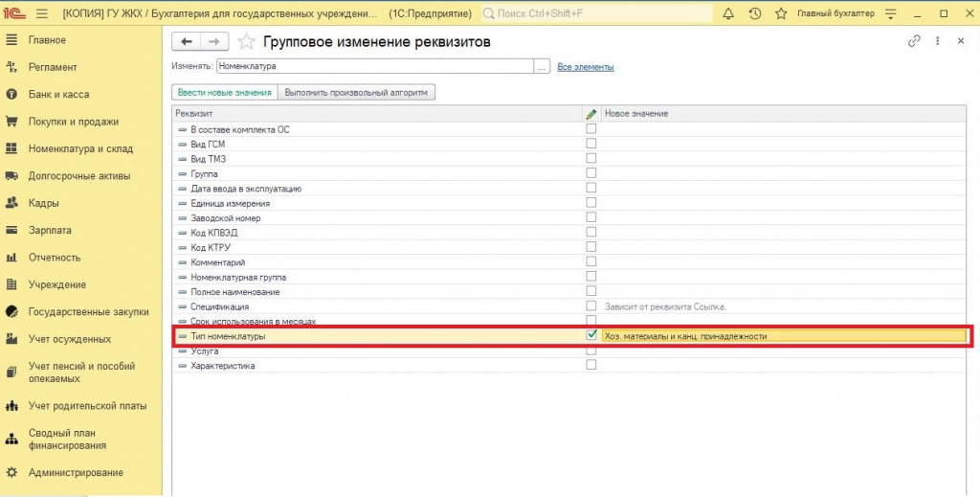Check the Вид ТМЗ checkbox
The height and width of the screenshot is (497, 980).
(x=591, y=158)
